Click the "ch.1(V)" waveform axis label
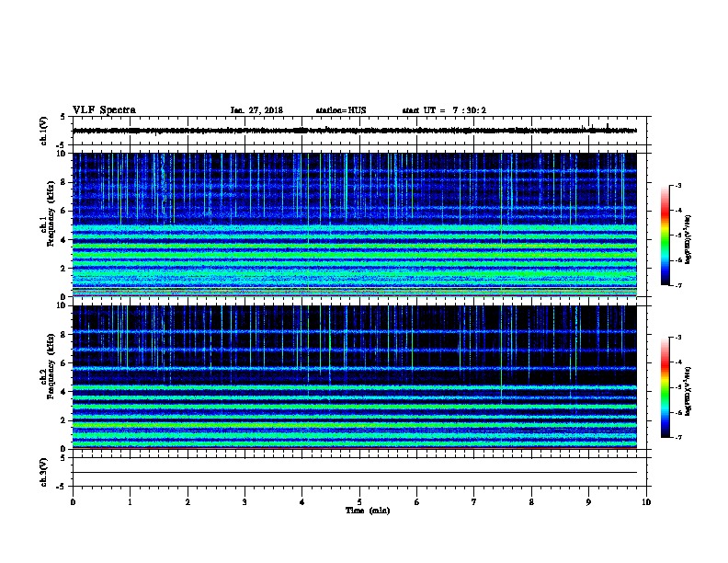 click(44, 131)
